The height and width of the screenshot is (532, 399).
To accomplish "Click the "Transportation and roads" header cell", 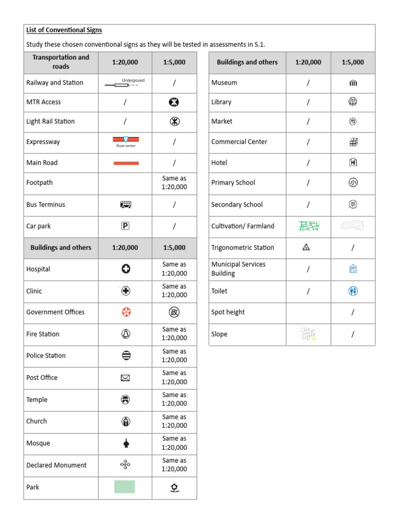I will pyautogui.click(x=61, y=62).
